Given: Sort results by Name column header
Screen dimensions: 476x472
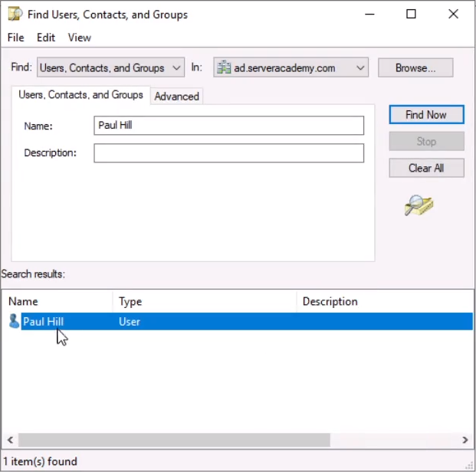Looking at the screenshot, I should tap(58, 301).
